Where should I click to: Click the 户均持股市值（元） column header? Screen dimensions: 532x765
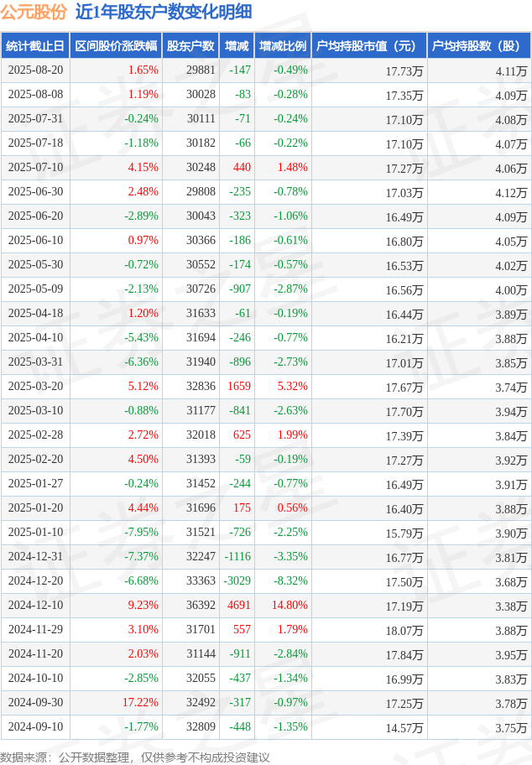pos(369,46)
